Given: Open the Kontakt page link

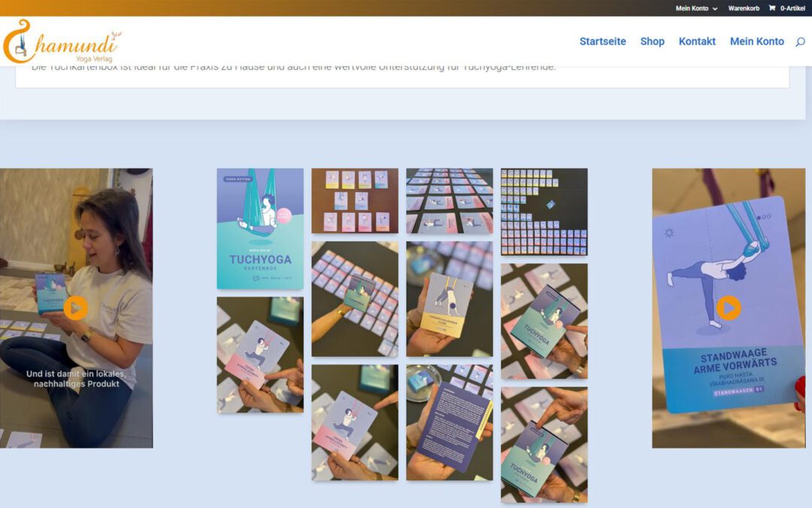Looking at the screenshot, I should [697, 41].
